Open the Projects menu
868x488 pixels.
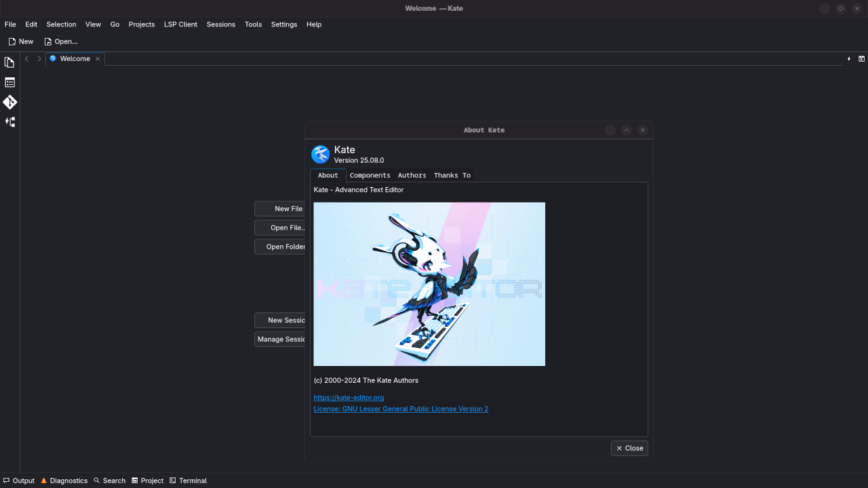(x=142, y=24)
